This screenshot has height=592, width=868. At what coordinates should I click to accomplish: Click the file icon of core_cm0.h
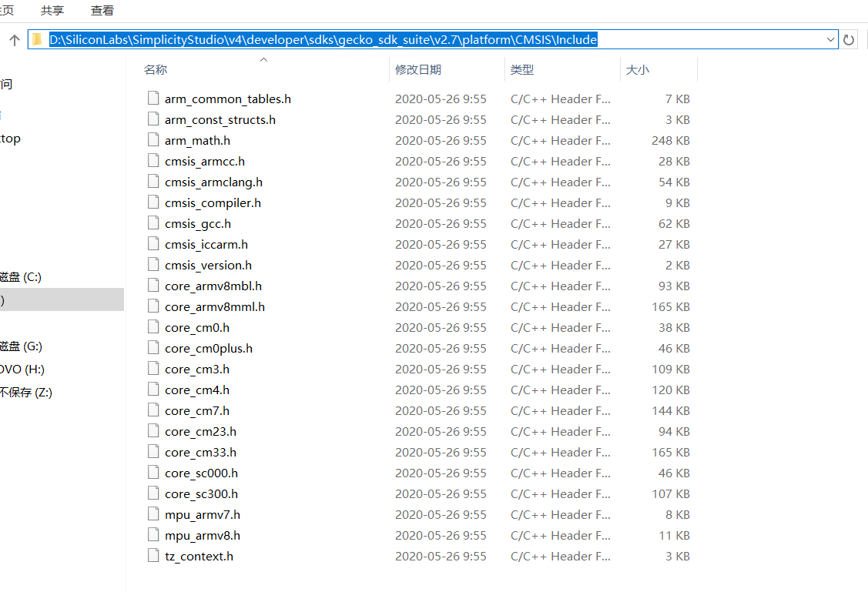click(153, 327)
